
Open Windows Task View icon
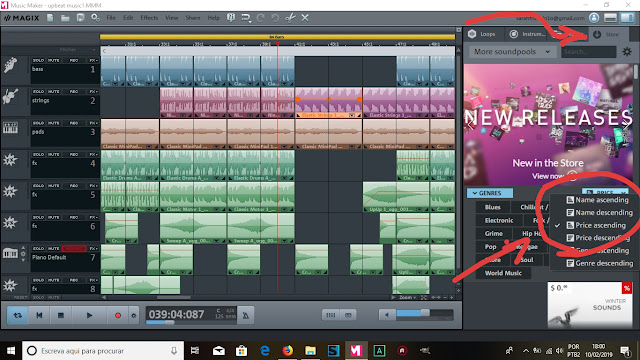[x=195, y=351]
